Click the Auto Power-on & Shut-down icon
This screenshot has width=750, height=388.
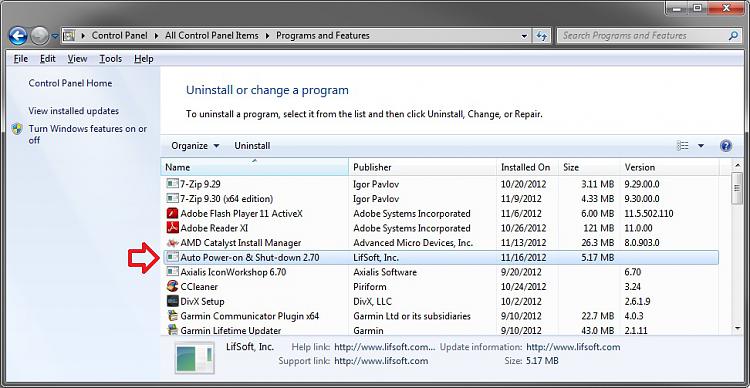[x=172, y=257]
